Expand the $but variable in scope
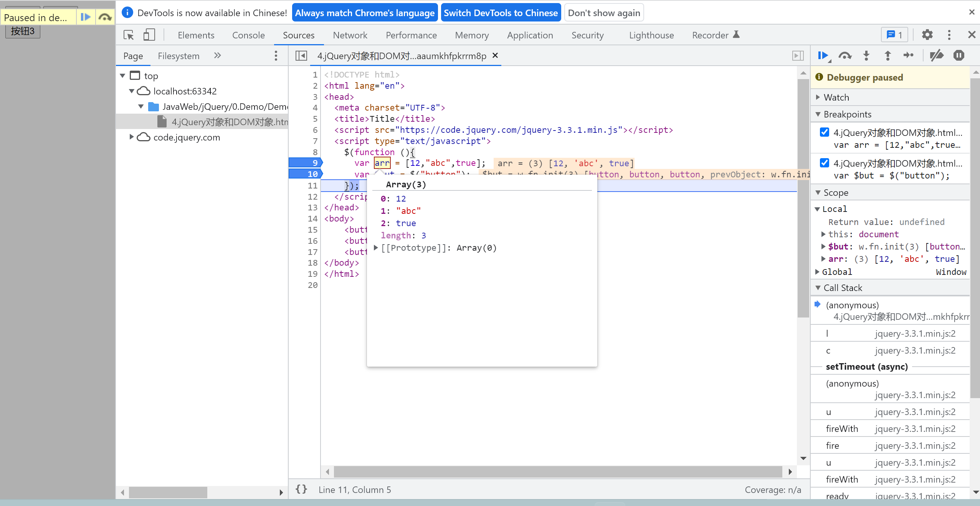The image size is (980, 506). pos(823,246)
